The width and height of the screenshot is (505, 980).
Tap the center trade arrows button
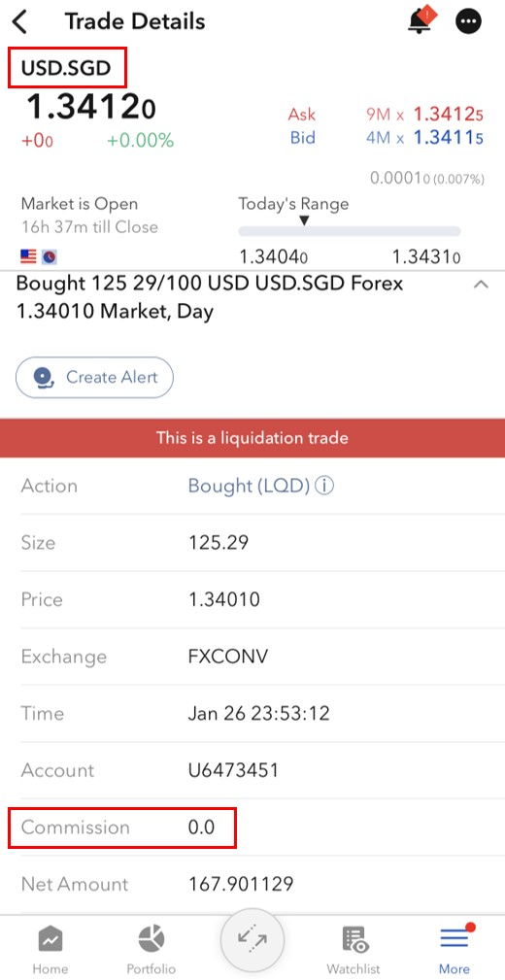pyautogui.click(x=252, y=940)
